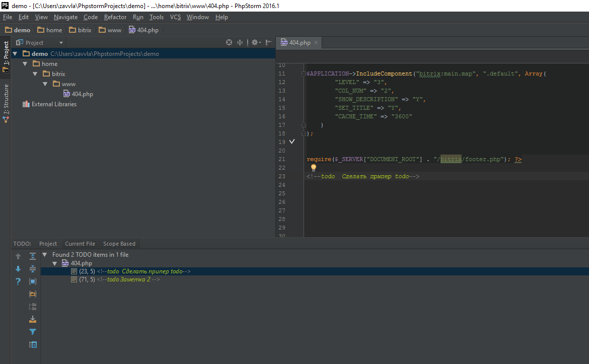This screenshot has height=364, width=589.
Task: Close the 404.php editor tab
Action: click(x=316, y=43)
